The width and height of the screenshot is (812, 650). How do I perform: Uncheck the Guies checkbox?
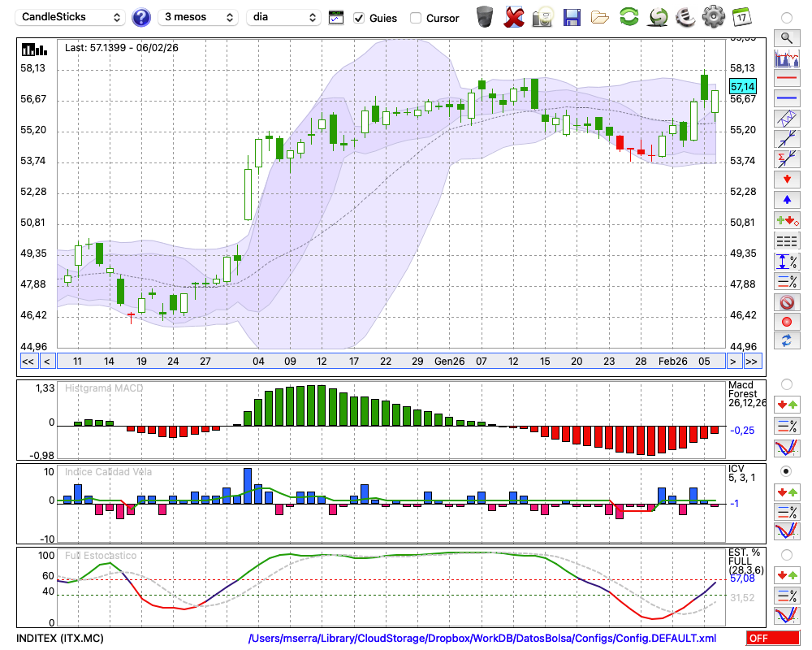(359, 18)
